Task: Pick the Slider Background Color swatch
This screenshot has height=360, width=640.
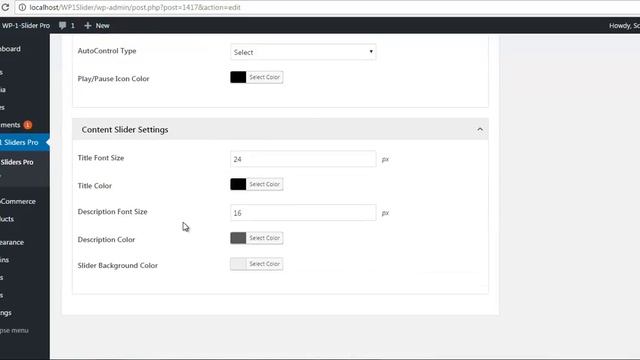Action: pyautogui.click(x=238, y=264)
